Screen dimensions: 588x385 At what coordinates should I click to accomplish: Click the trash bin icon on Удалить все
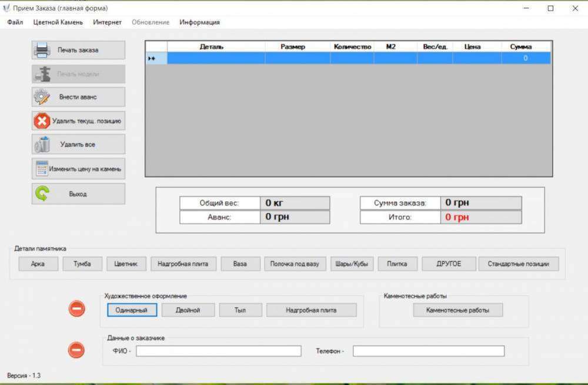(x=42, y=145)
